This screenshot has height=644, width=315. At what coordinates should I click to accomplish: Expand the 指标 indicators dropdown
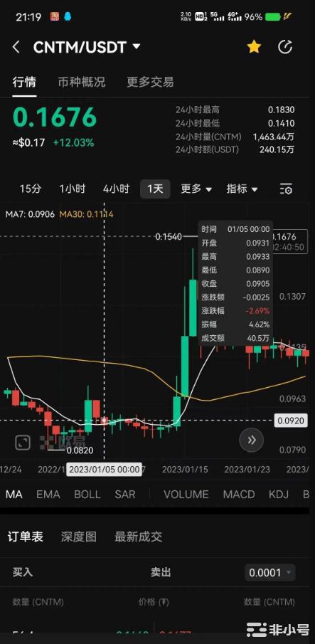click(x=242, y=189)
